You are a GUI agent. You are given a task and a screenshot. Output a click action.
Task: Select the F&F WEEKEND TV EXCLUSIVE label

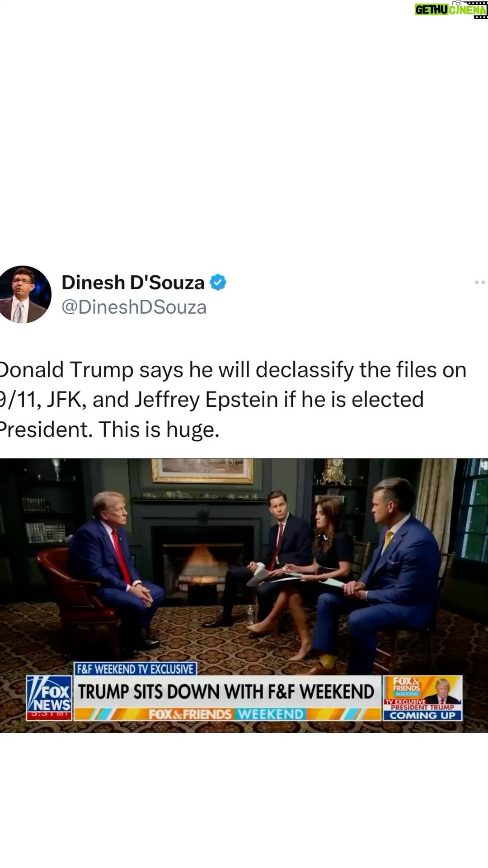pyautogui.click(x=135, y=669)
